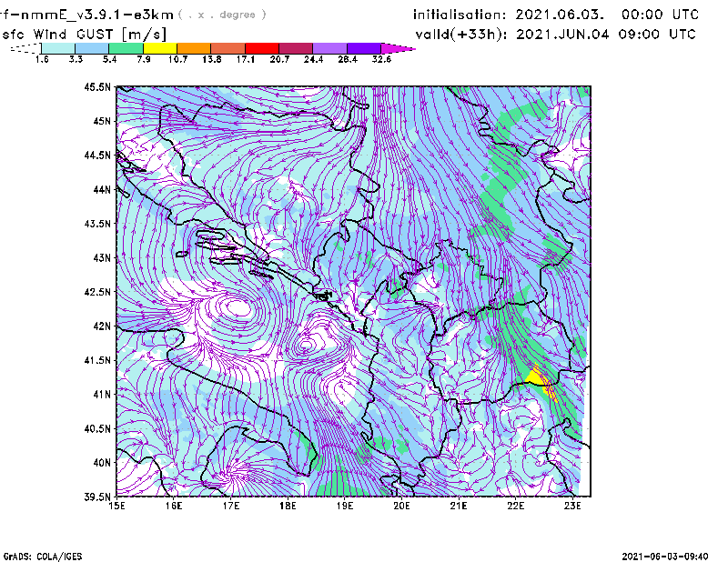Screen dimensions: 728x562
Task: Click the crimson 20.7–24.4 legend swatch
Action: click(296, 48)
